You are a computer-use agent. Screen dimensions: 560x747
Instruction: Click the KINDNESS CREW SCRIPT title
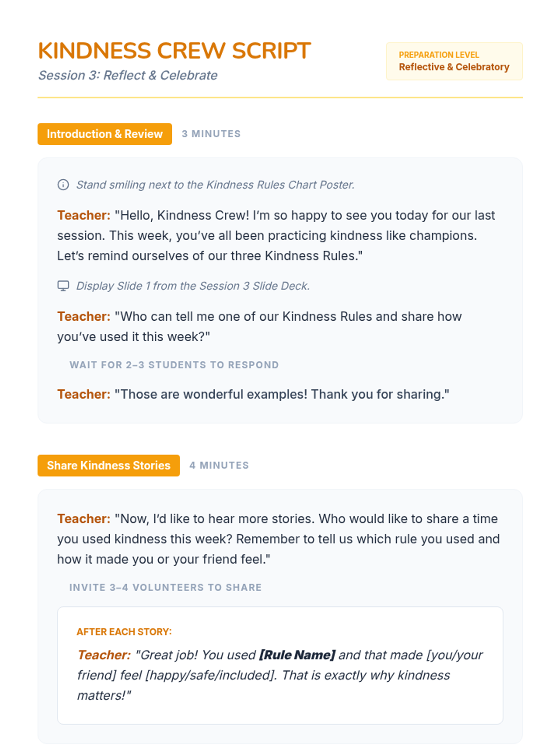tap(174, 51)
